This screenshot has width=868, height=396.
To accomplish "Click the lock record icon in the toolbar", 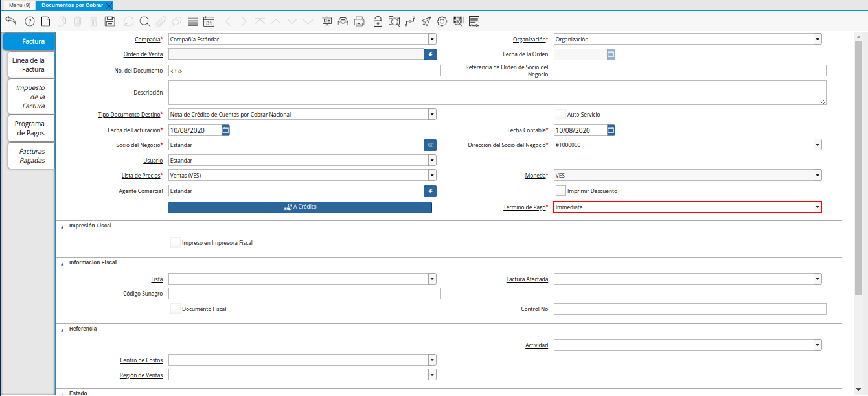I will click(378, 21).
